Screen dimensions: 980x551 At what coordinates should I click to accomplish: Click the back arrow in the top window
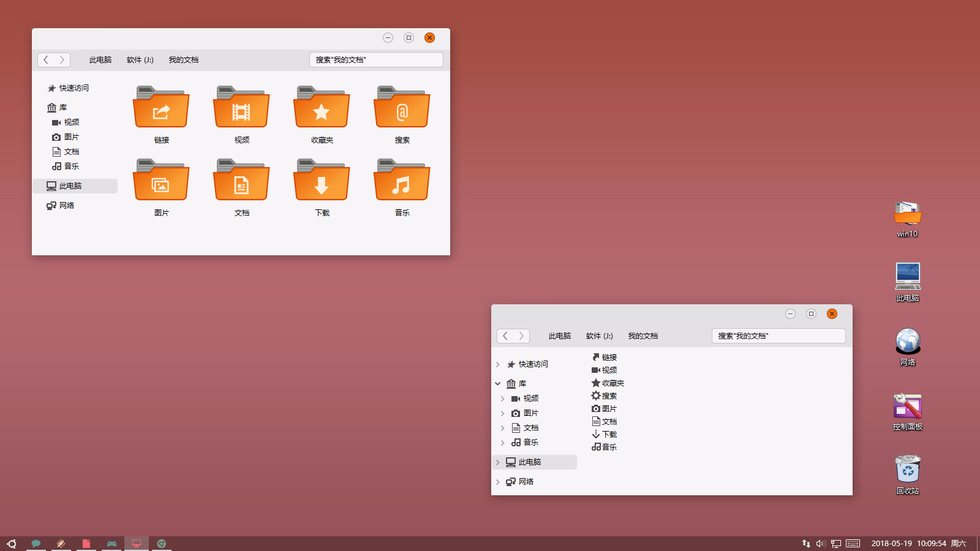[x=47, y=59]
